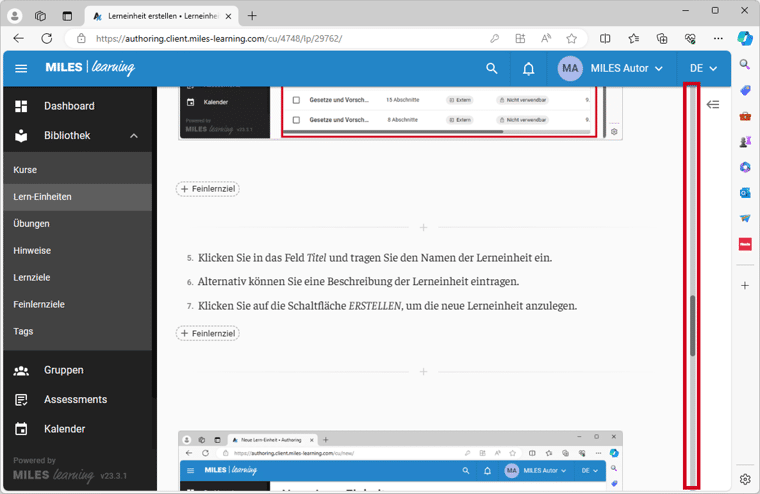This screenshot has width=760, height=494.
Task: Click the first Feinlernziel add button
Action: (208, 189)
